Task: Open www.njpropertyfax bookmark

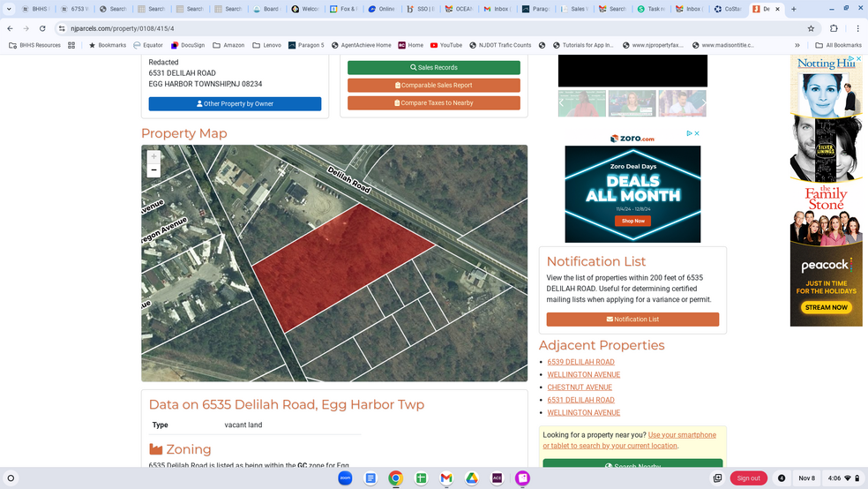Action: 654,45
